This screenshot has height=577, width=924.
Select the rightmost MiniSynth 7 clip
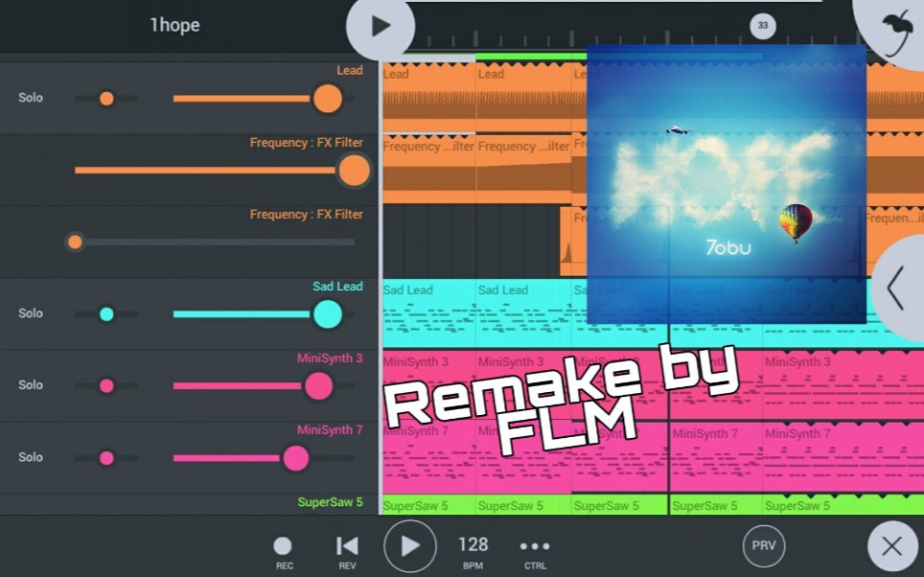pyautogui.click(x=843, y=457)
